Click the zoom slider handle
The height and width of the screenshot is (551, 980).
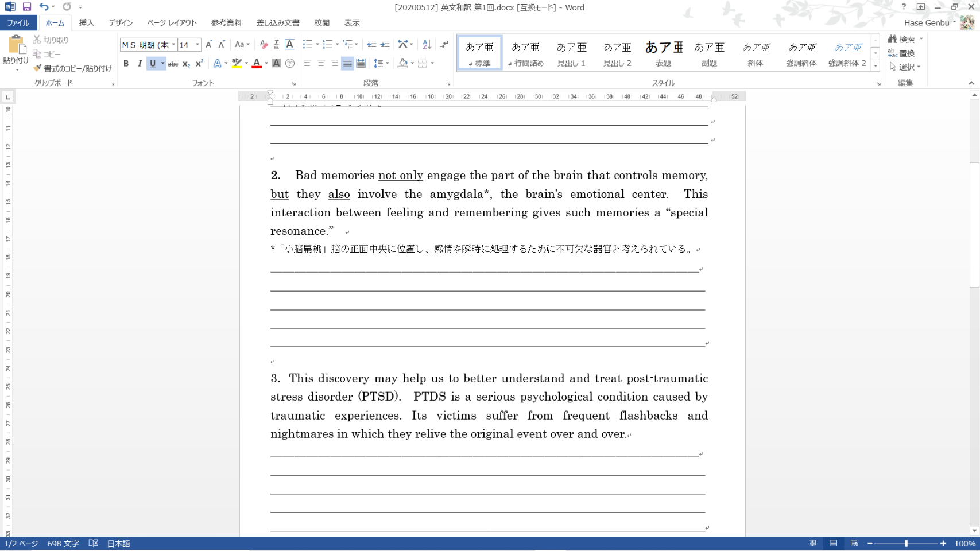906,544
